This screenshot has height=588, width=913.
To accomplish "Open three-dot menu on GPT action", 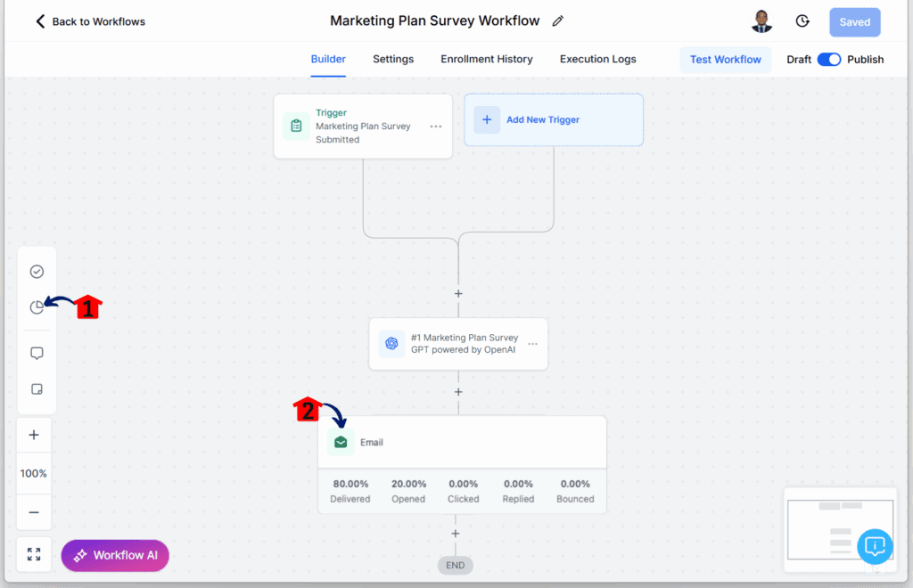I will pyautogui.click(x=532, y=344).
